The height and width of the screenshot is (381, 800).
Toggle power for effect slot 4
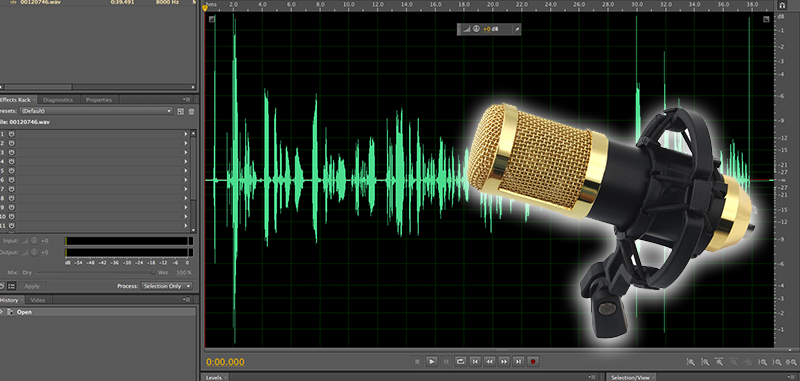pyautogui.click(x=11, y=161)
